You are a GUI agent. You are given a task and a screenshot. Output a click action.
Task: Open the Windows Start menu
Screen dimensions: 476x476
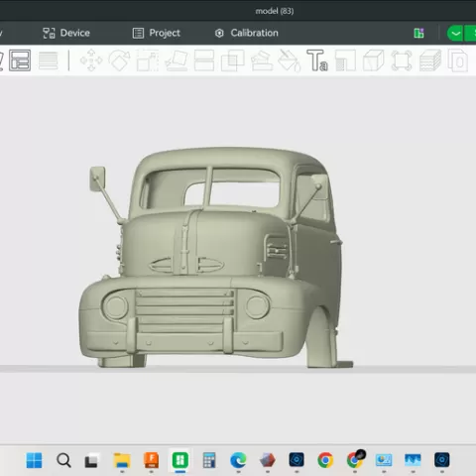pyautogui.click(x=34, y=460)
